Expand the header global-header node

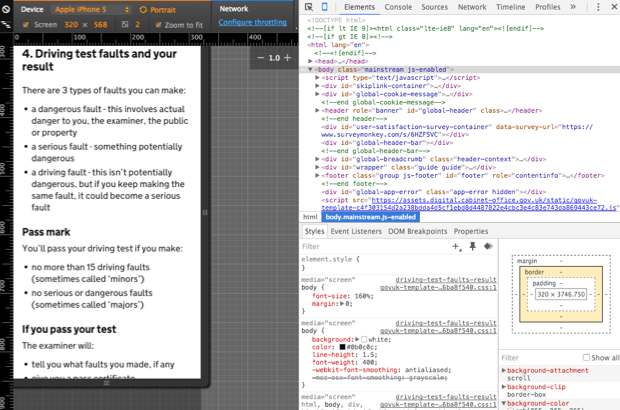pos(317,110)
